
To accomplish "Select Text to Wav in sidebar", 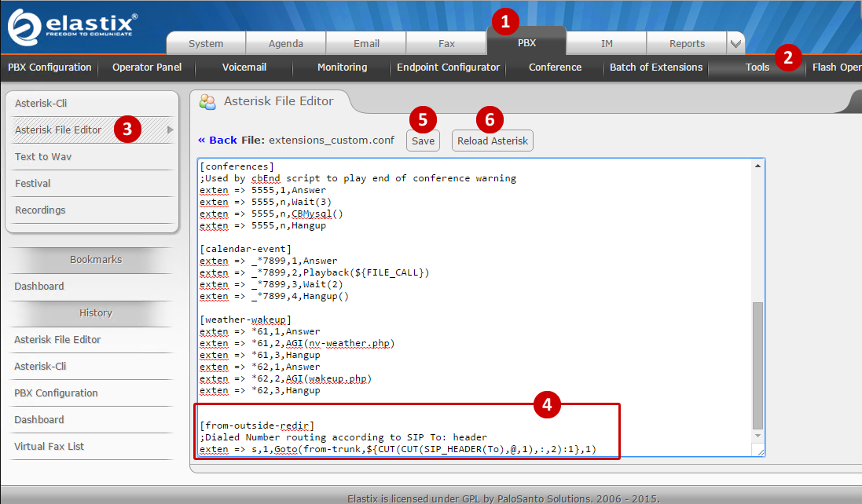I will pyautogui.click(x=92, y=156).
